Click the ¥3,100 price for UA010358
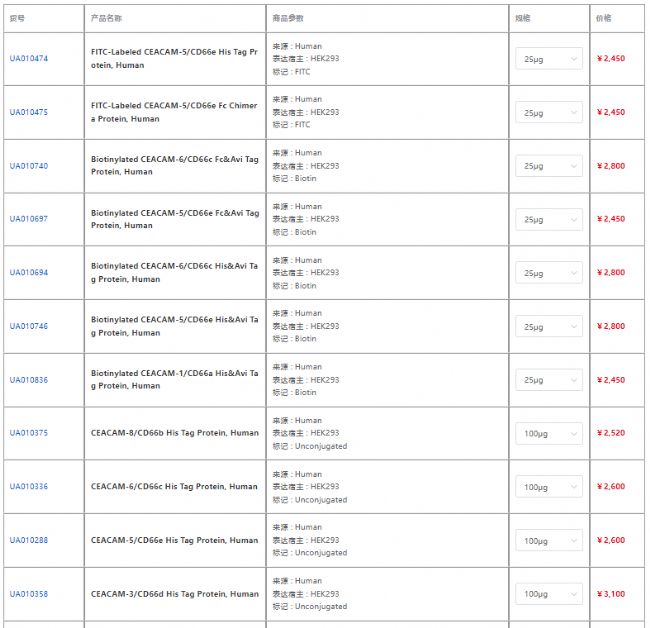This screenshot has height=628, width=650. click(x=611, y=594)
